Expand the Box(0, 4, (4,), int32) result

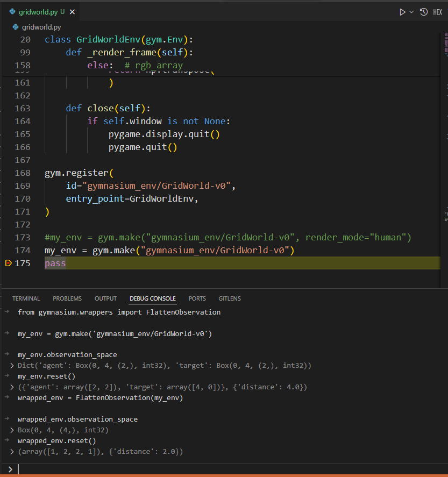12,430
